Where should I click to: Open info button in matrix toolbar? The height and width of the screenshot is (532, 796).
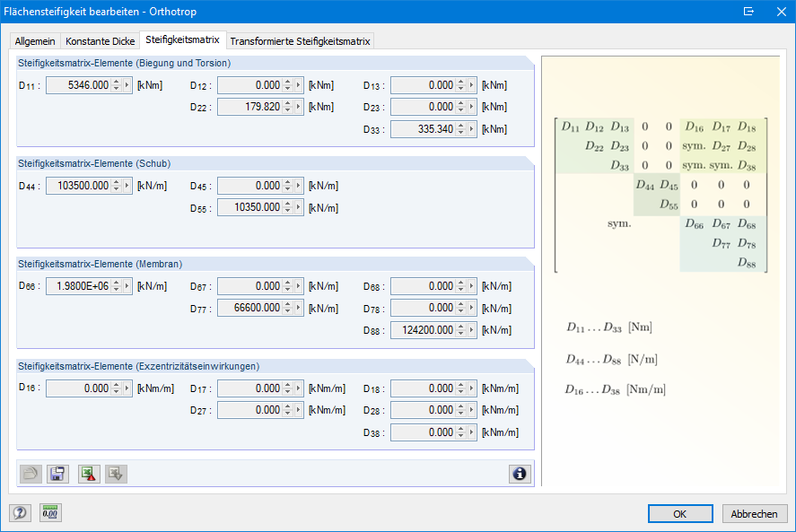coord(520,474)
